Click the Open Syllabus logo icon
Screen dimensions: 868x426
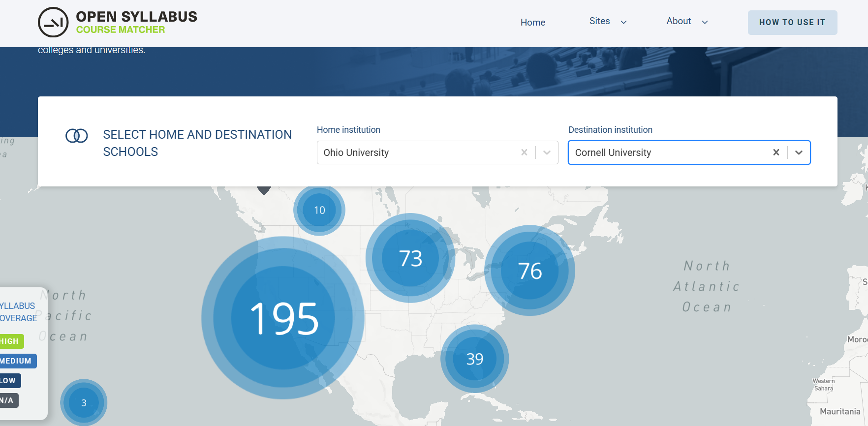pos(53,22)
